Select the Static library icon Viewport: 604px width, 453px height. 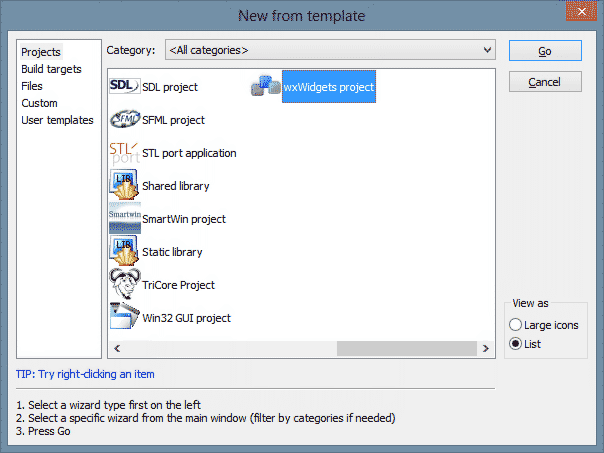[124, 252]
